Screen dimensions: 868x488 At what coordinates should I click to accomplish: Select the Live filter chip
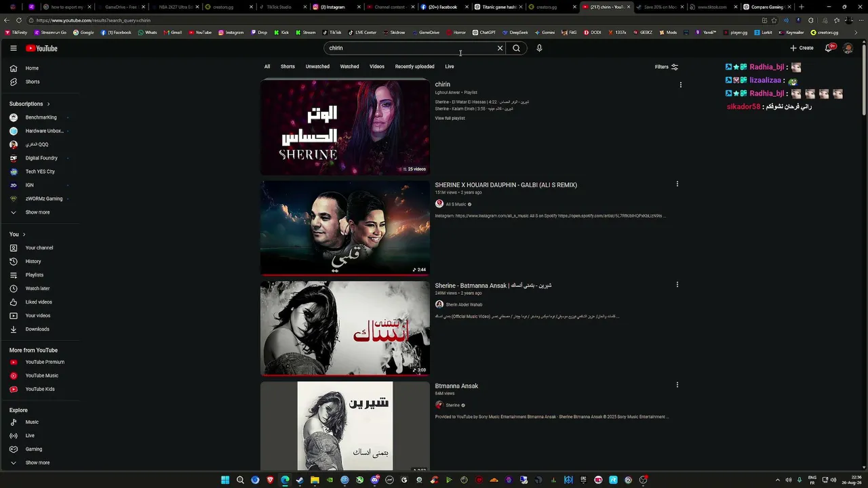(x=450, y=66)
